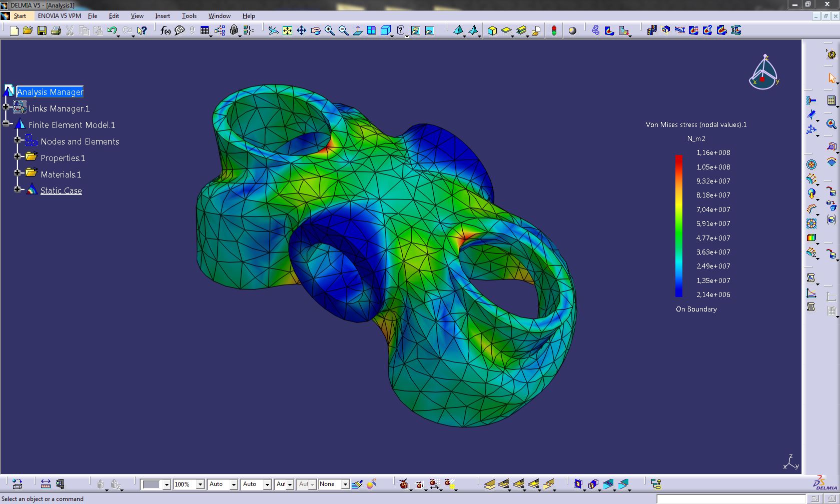
Task: Click the 'On Boundary' legend text
Action: [696, 309]
